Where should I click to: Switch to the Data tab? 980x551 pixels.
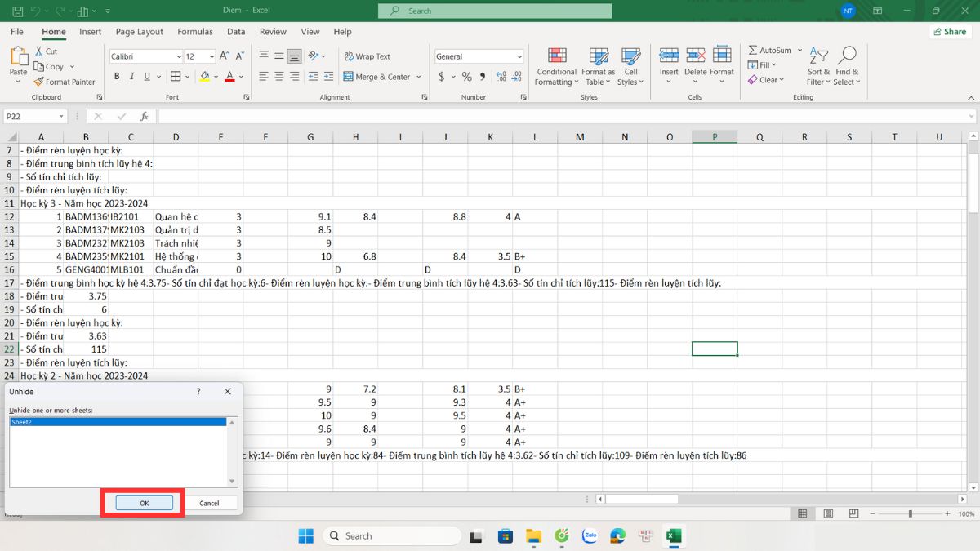236,32
